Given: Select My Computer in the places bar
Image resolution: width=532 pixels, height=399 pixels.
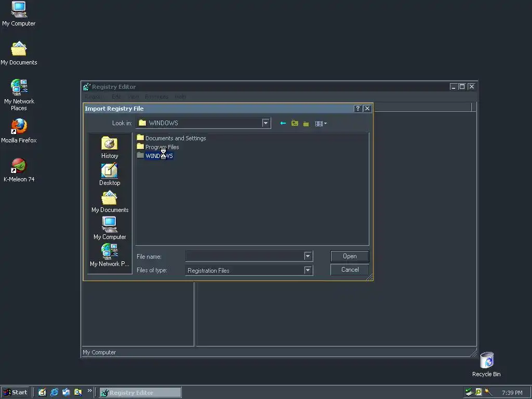Looking at the screenshot, I should pyautogui.click(x=110, y=229).
